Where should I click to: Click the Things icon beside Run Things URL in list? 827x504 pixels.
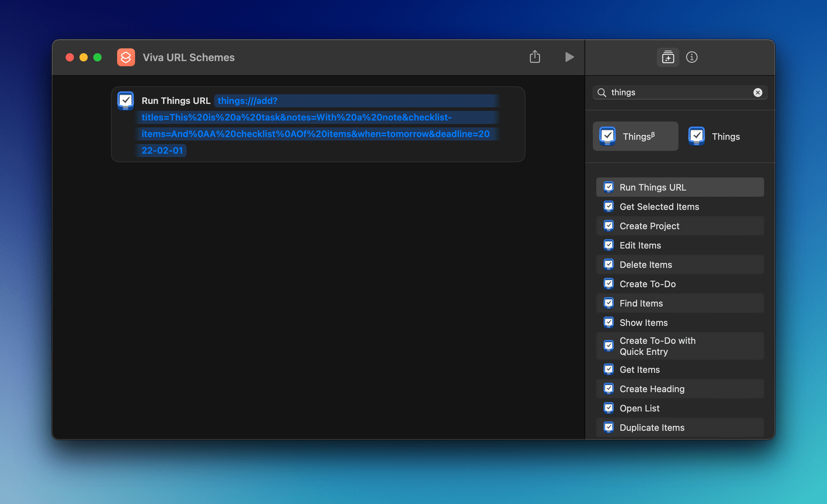pyautogui.click(x=609, y=187)
